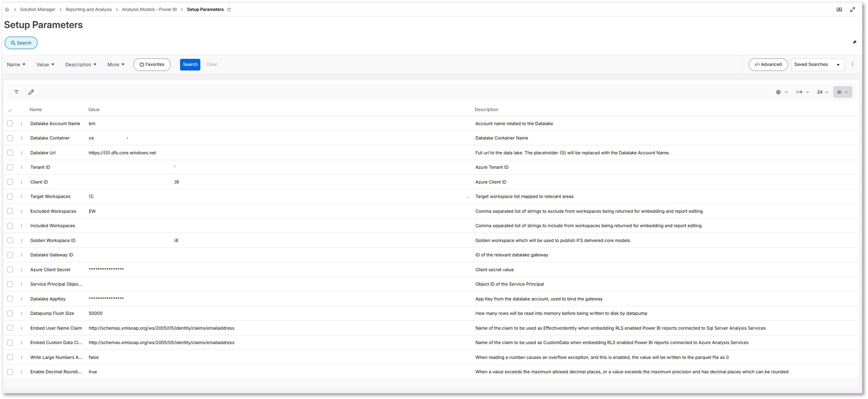Expand the Description filter dropdown

click(x=81, y=65)
